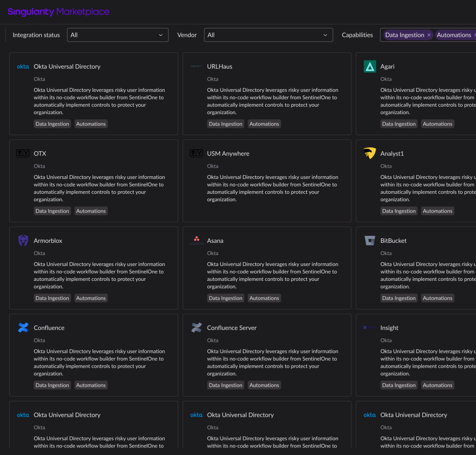Open the OTX integration title
Image resolution: width=476 pixels, height=455 pixels.
(x=40, y=154)
